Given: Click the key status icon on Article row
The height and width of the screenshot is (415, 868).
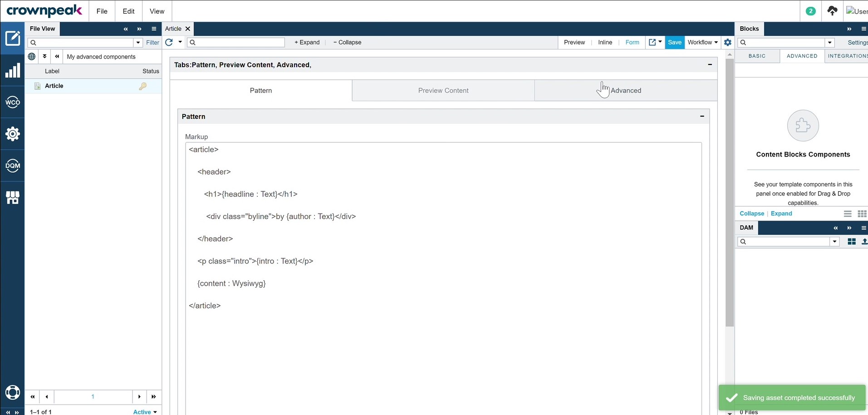Looking at the screenshot, I should click(x=142, y=86).
